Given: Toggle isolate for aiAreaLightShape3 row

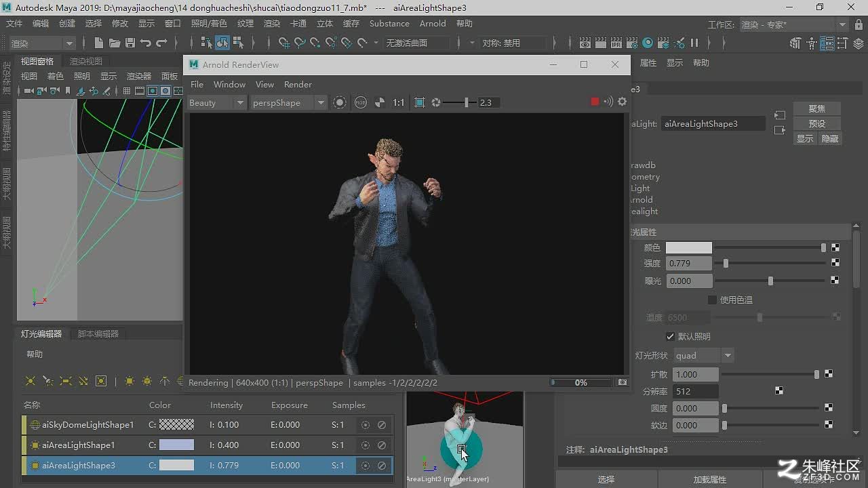Looking at the screenshot, I should (x=366, y=466).
